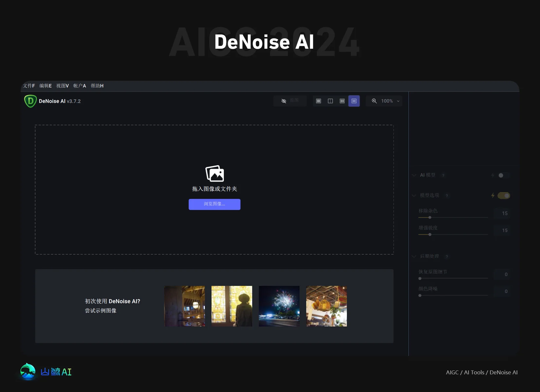Click the 后期处理 section label
The height and width of the screenshot is (392, 540).
point(429,256)
